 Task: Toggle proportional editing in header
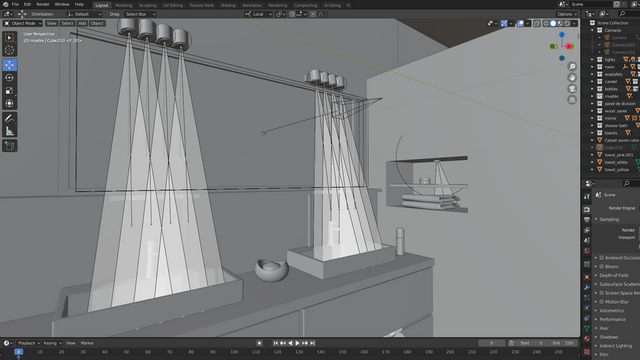[x=313, y=14]
